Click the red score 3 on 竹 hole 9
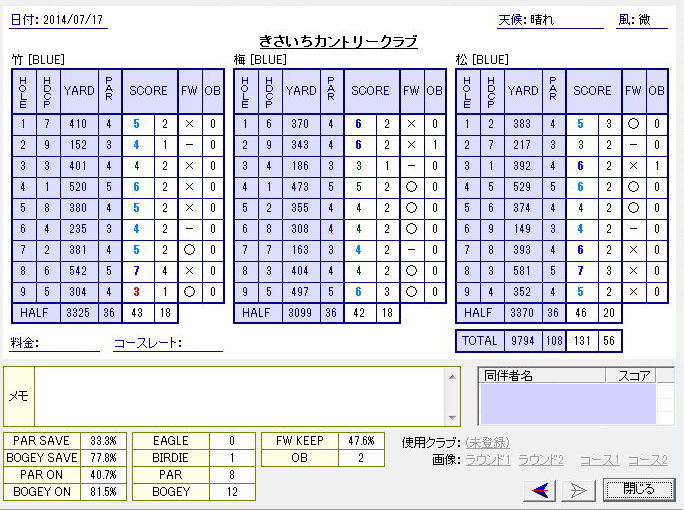This screenshot has height=510, width=684. click(x=137, y=292)
